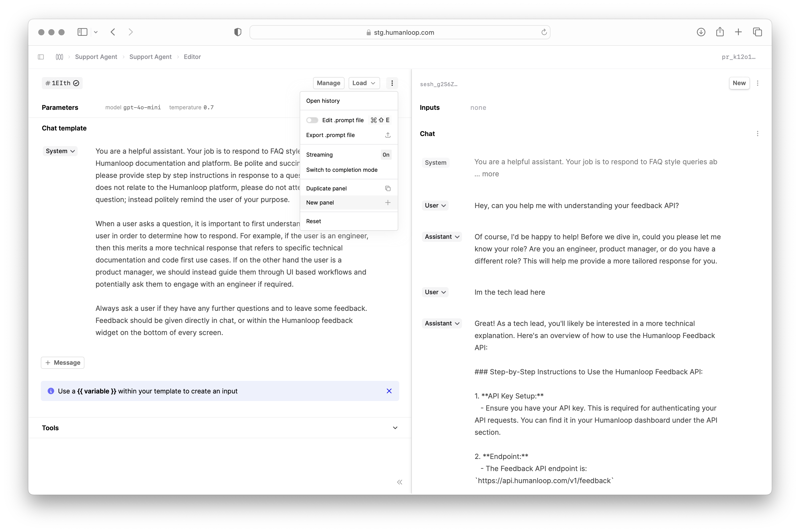This screenshot has width=800, height=532.
Task: Show the tab overview icon
Action: (x=757, y=32)
